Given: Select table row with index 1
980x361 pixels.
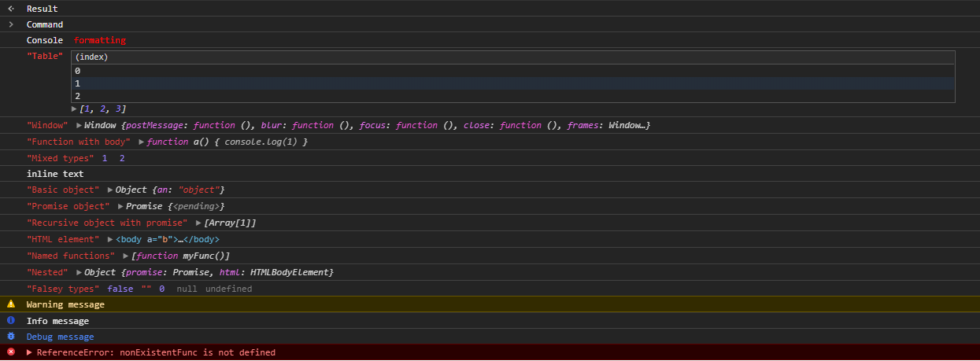Looking at the screenshot, I should 512,83.
